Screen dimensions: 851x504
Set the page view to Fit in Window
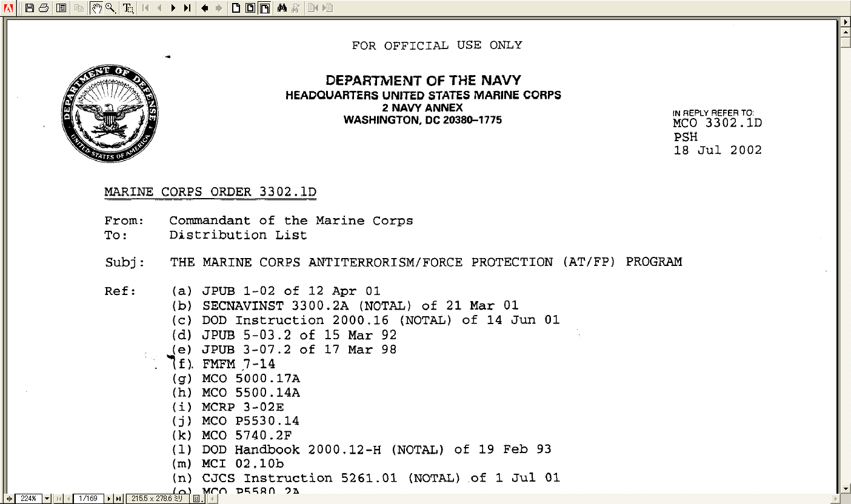pyautogui.click(x=250, y=8)
